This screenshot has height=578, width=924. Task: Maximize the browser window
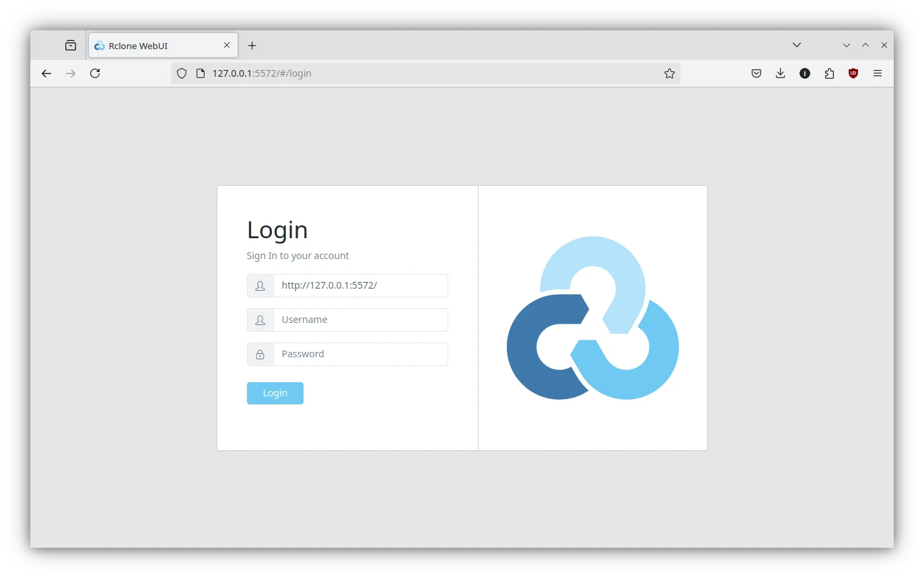[x=865, y=45]
